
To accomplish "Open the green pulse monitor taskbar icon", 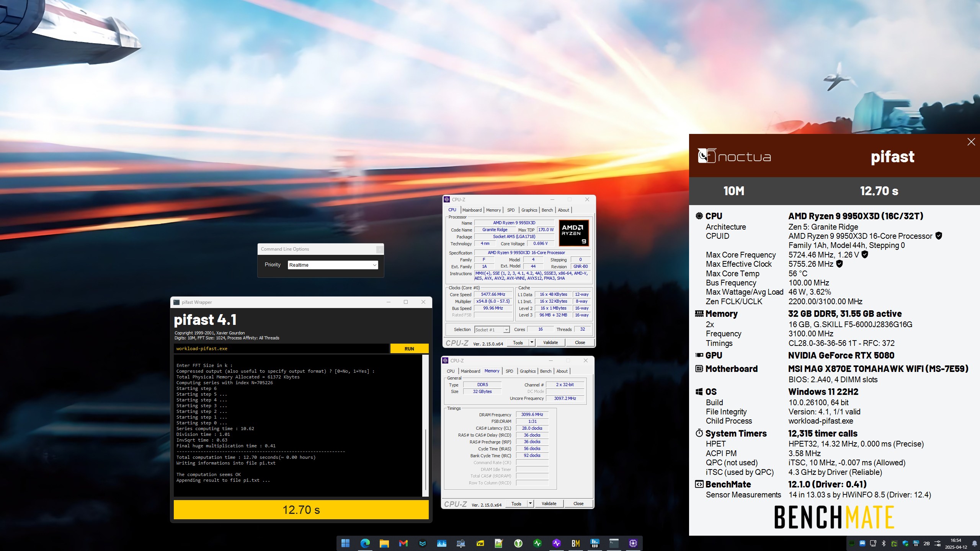I will [x=537, y=543].
